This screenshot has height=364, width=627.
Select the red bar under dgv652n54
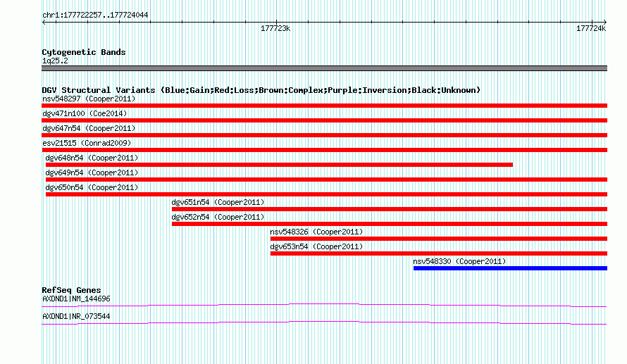coord(390,224)
